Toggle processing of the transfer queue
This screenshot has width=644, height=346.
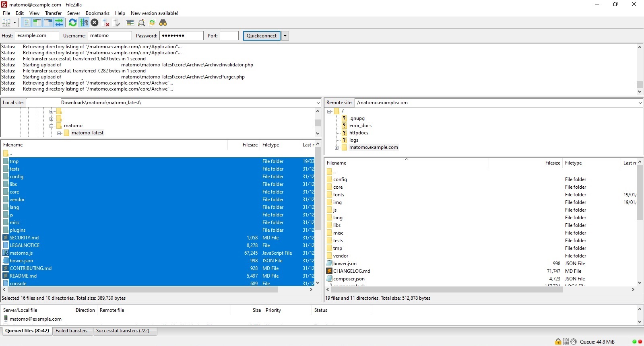(x=84, y=23)
